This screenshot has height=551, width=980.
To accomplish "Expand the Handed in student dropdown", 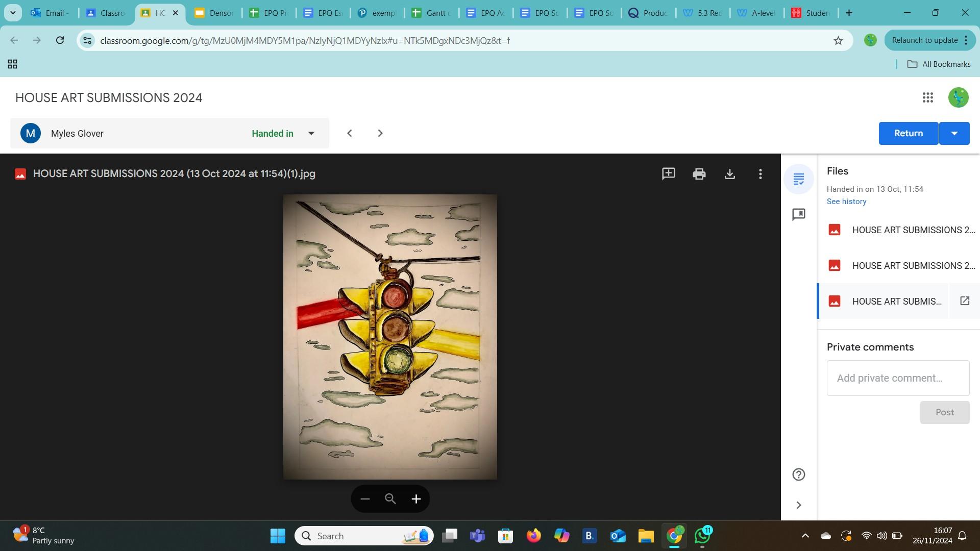I will click(311, 133).
